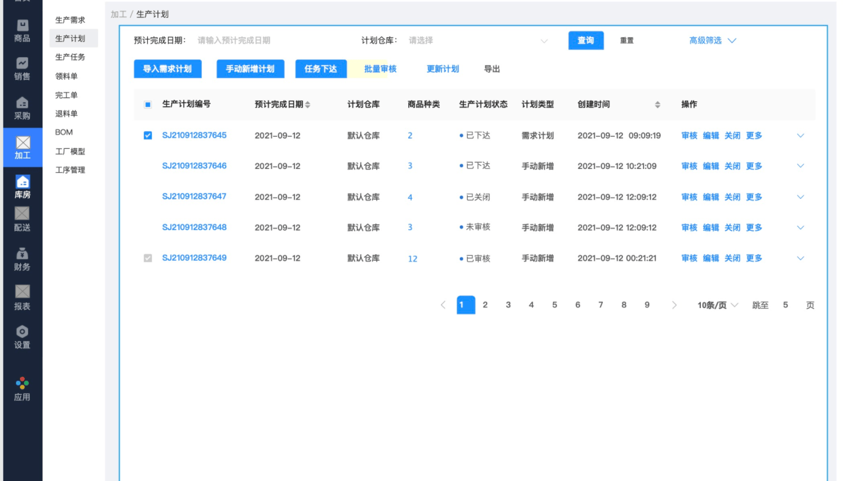
Task: Open the 销售 sales module icon
Action: 22,69
